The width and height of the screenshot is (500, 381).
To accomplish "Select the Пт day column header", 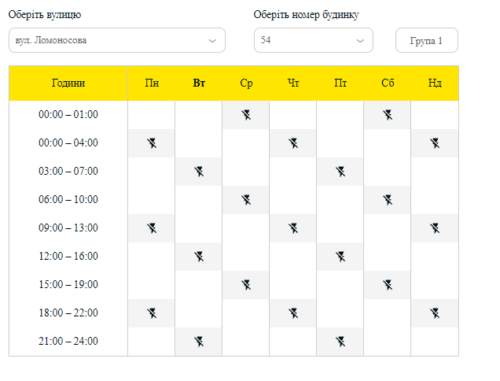I will click(x=341, y=83).
